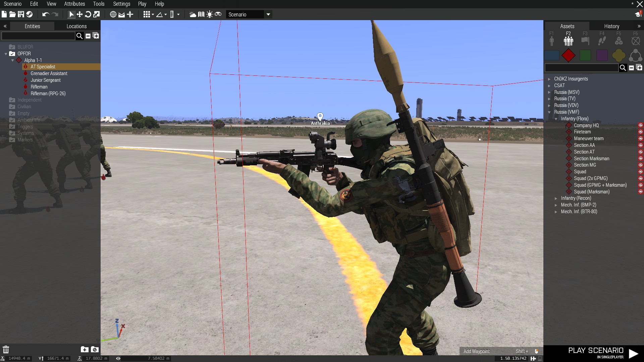The width and height of the screenshot is (644, 362).
Task: Activate the translation move widget
Action: (79, 14)
